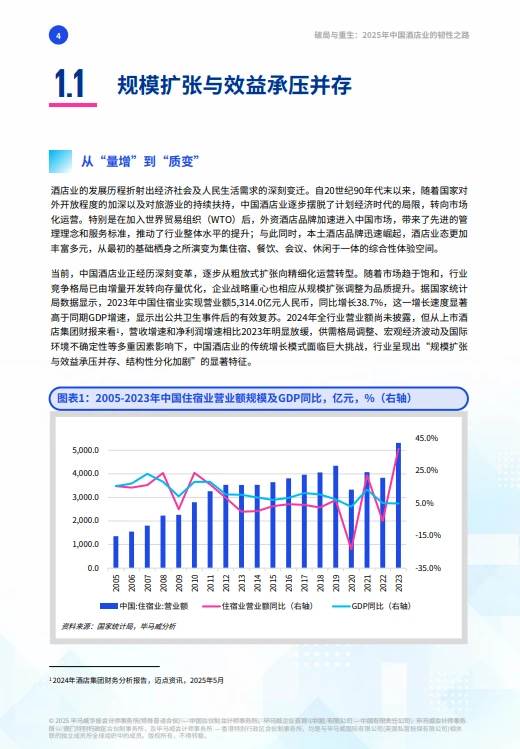
Task: Click the 2020 bar in the chart
Action: 351,529
